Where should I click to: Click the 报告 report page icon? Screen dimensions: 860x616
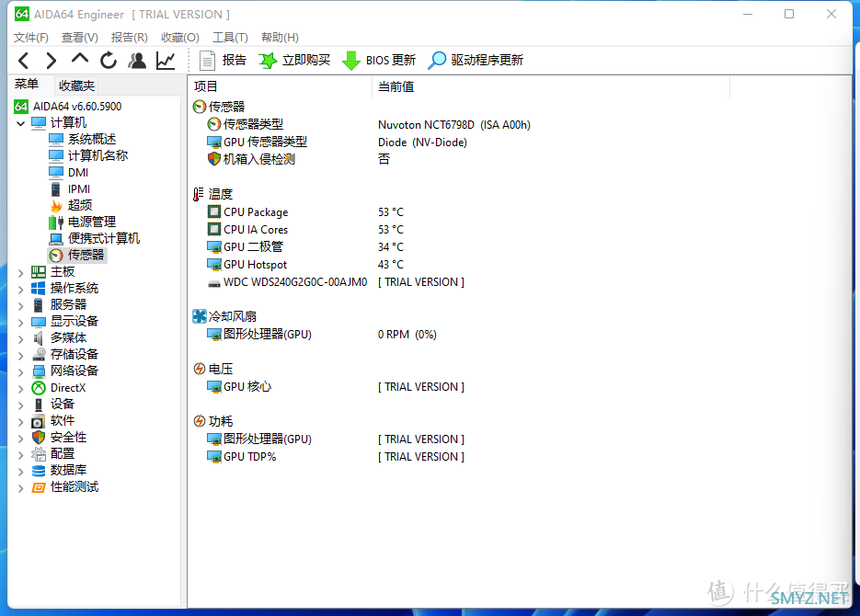coord(207,61)
